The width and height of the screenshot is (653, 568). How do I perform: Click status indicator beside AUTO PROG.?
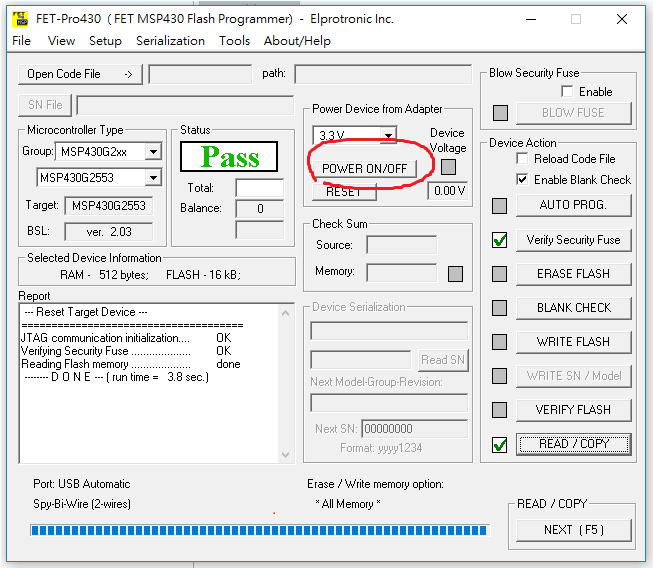coord(499,206)
